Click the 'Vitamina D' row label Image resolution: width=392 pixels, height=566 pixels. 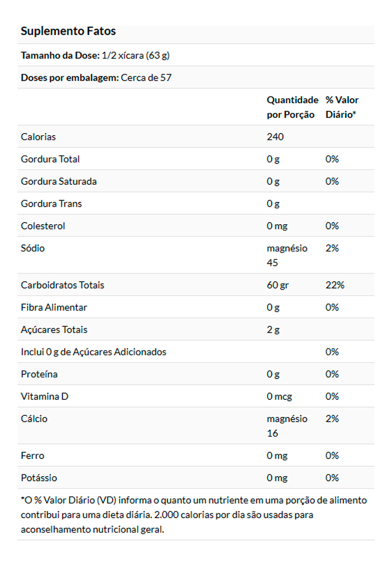point(45,397)
